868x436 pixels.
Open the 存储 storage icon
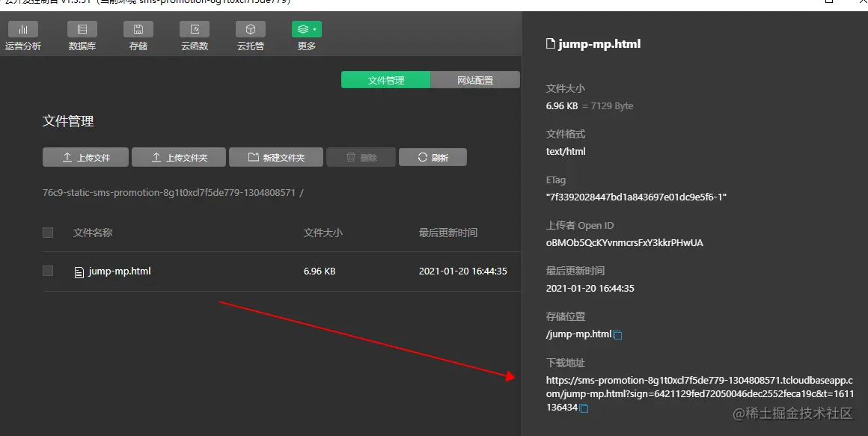pyautogui.click(x=138, y=29)
